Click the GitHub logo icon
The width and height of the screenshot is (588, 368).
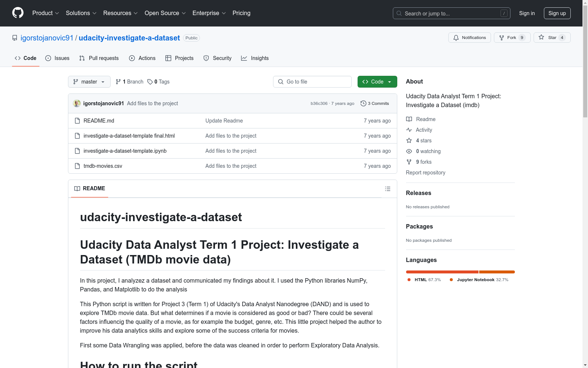(x=18, y=13)
